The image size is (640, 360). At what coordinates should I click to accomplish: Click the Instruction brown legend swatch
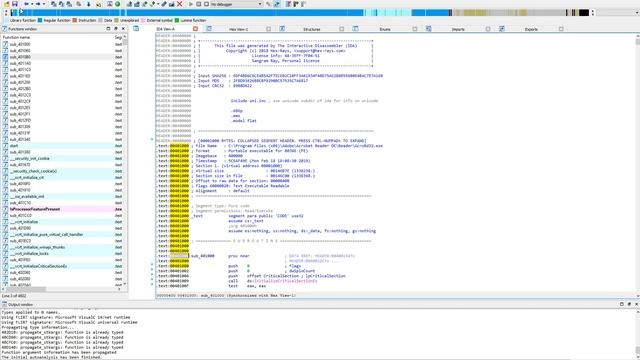pos(75,20)
